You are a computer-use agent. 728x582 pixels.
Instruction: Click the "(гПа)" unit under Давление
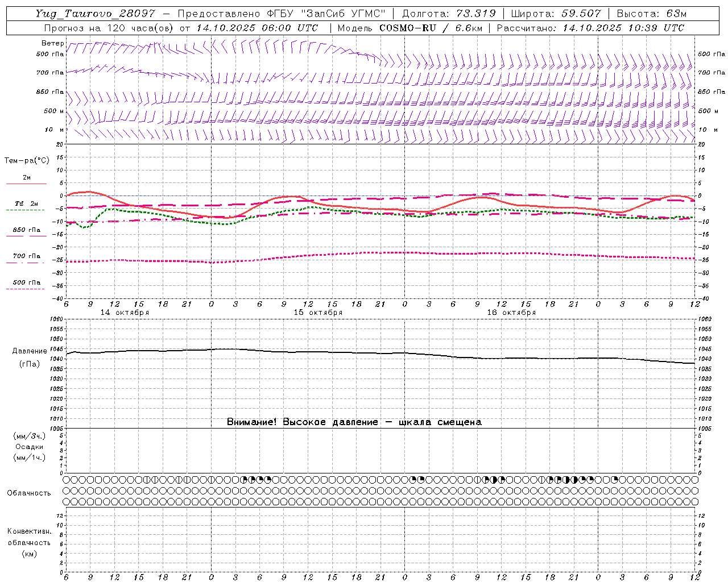30,364
